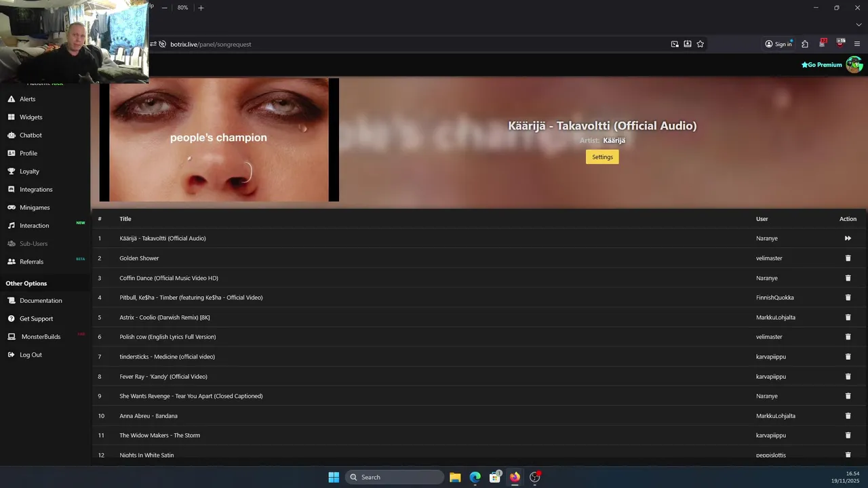Delete Polish cow song request
868x488 pixels.
[848, 337]
